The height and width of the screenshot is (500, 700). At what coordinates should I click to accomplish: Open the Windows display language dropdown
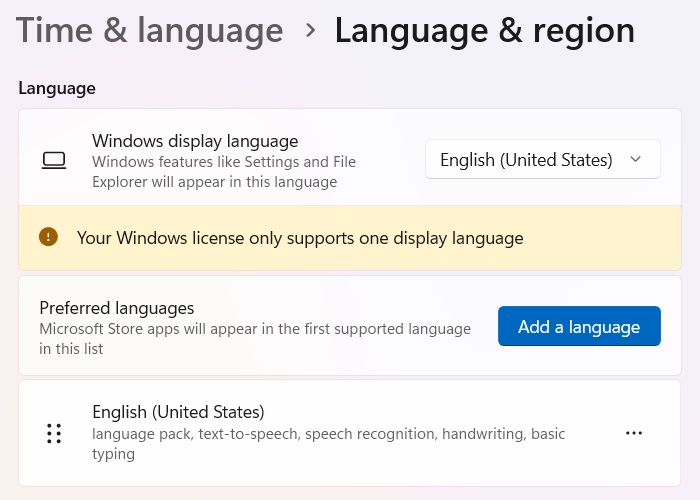tap(543, 159)
